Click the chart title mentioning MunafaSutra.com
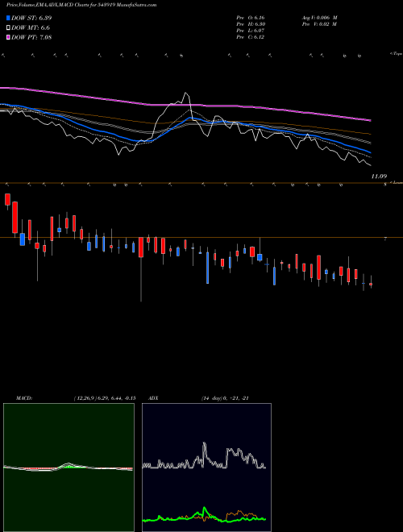403x532 pixels. [81, 6]
